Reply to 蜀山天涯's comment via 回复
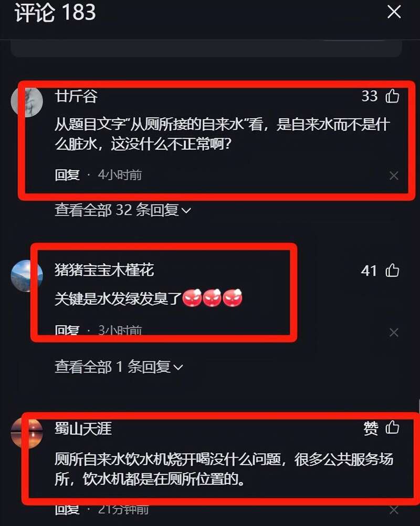The height and width of the screenshot is (526, 420). 67,510
